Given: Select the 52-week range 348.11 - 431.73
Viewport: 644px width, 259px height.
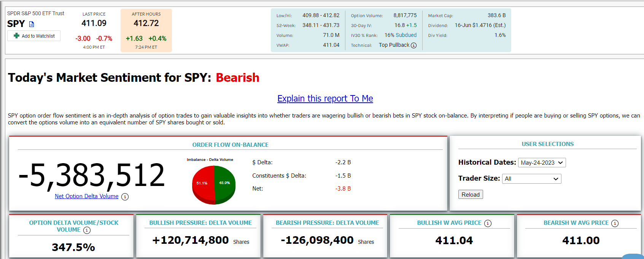Looking at the screenshot, I should pyautogui.click(x=321, y=25).
